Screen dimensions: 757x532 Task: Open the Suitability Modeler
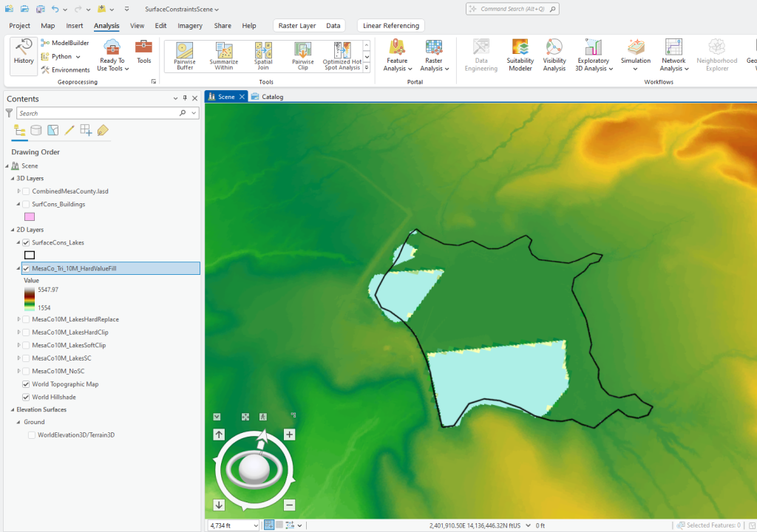[520, 55]
